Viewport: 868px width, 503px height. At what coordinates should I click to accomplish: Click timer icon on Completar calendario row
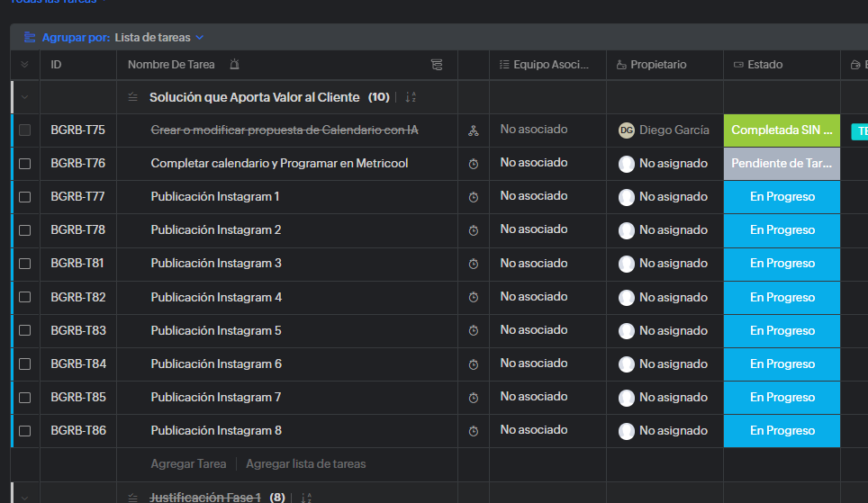coord(474,164)
